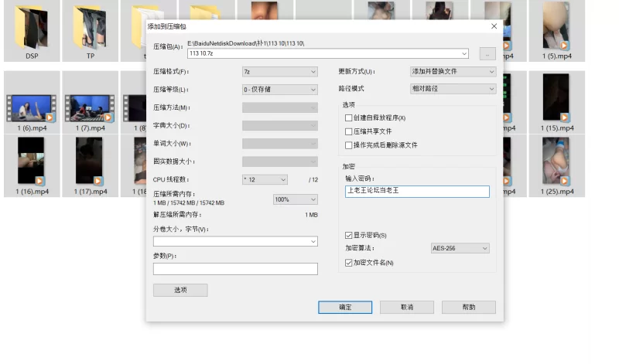Screen dimensions: 619x364
Task: Expand the archive name 113 10.7z dropdown
Action: 464,53
